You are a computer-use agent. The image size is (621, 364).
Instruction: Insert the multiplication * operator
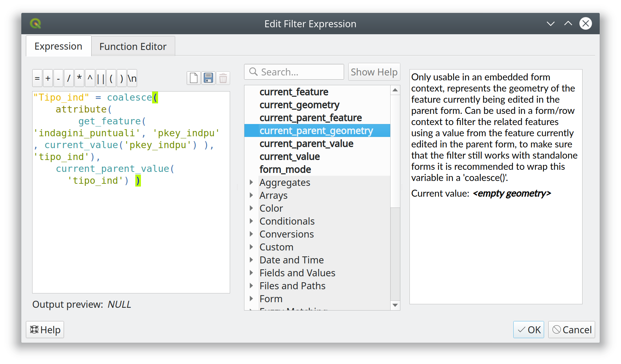tap(79, 79)
